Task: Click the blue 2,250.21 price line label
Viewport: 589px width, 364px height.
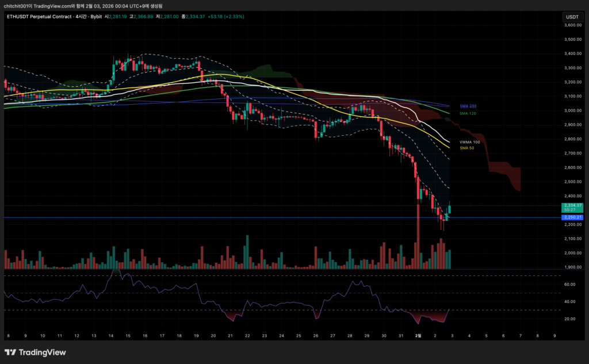Action: (573, 217)
